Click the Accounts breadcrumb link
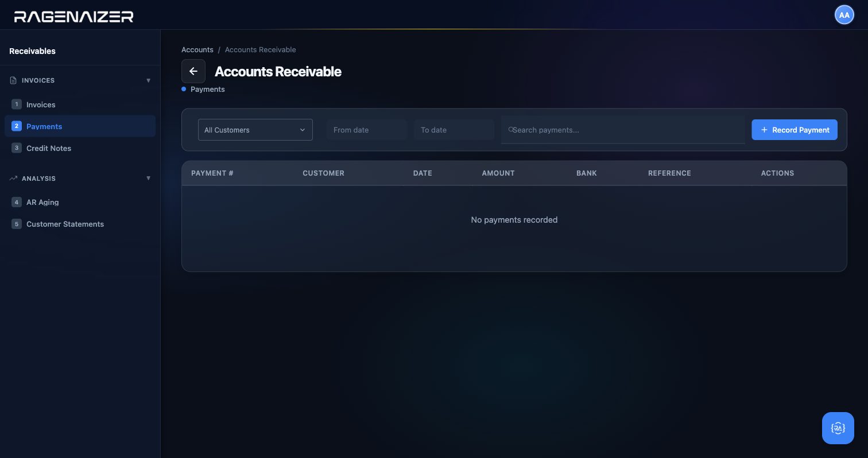 (197, 50)
